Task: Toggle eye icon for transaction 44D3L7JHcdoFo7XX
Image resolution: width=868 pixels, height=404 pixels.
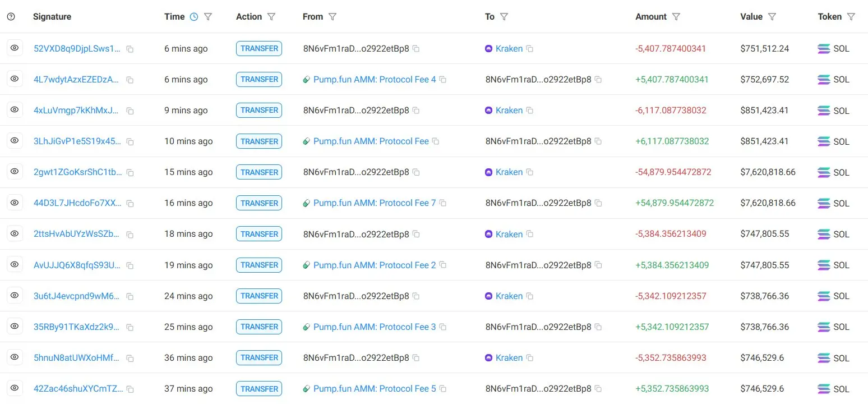Action: click(x=15, y=203)
